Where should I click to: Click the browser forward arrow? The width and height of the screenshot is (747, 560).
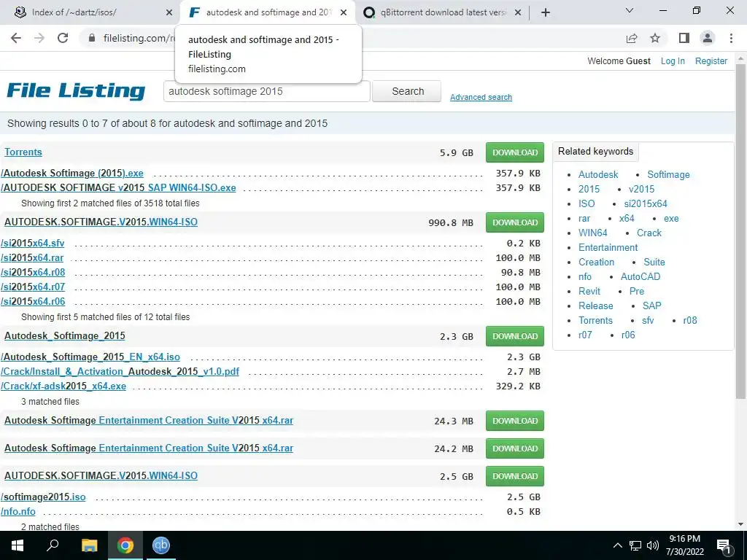(39, 38)
